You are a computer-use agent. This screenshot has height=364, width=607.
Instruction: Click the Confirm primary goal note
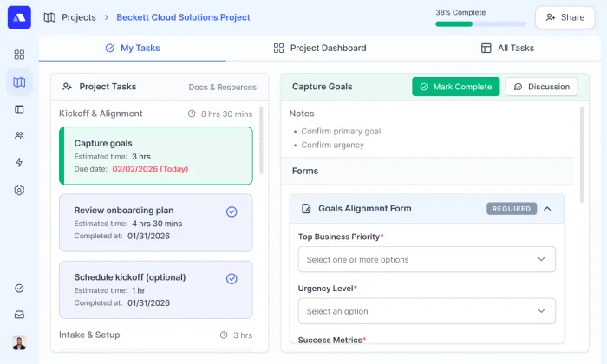(x=341, y=131)
